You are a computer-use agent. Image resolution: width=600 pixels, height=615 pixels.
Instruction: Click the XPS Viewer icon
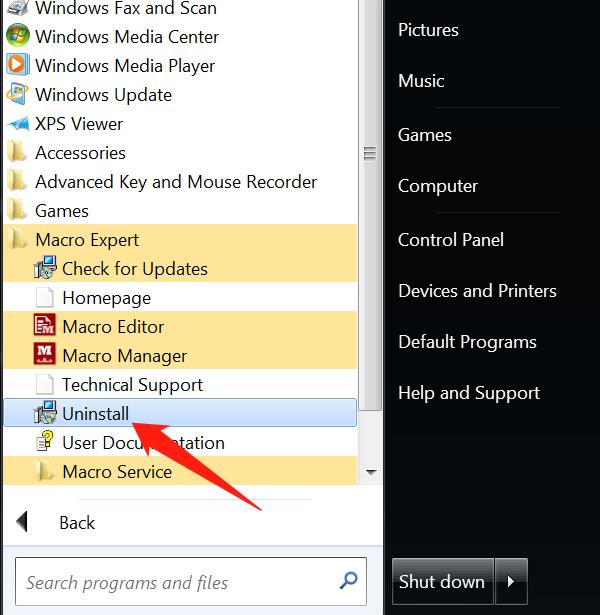click(18, 124)
